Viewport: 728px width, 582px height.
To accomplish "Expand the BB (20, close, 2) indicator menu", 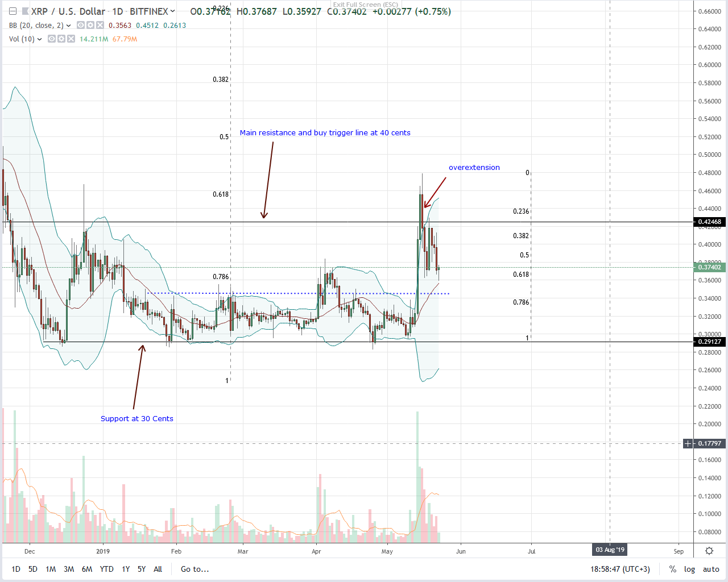I will (69, 26).
